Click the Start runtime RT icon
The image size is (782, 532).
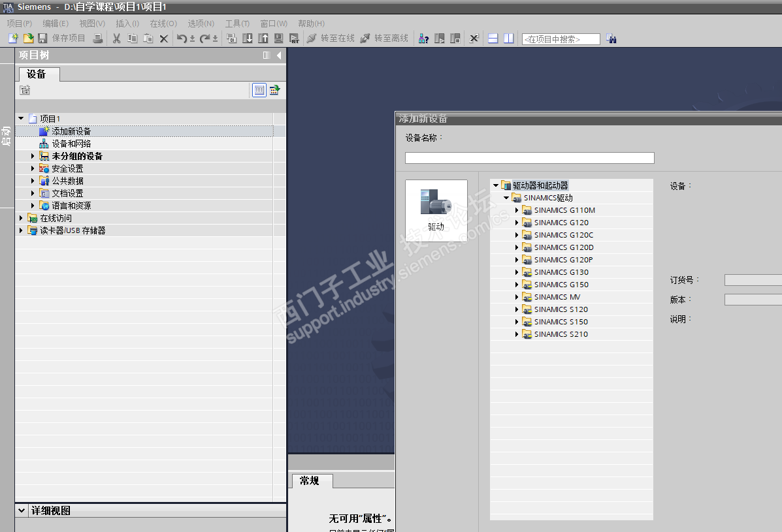click(294, 39)
